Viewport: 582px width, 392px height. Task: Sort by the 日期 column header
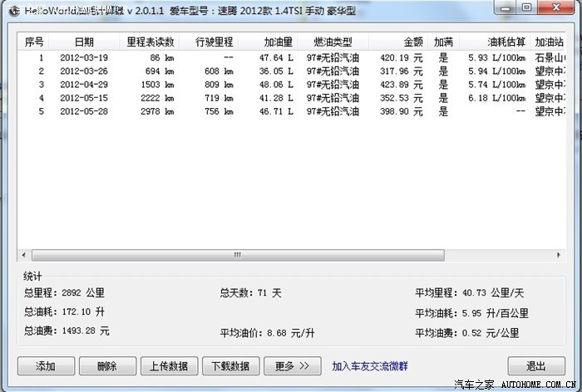[x=84, y=42]
